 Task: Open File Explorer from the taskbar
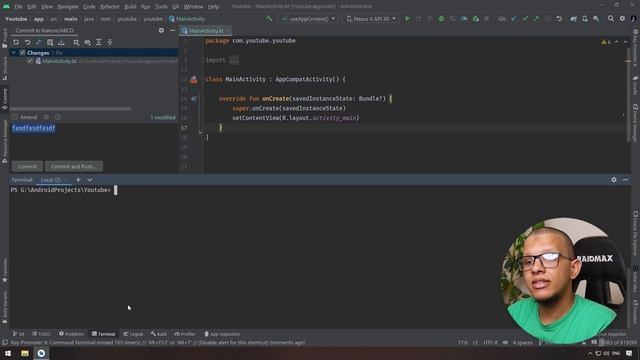click(25, 353)
